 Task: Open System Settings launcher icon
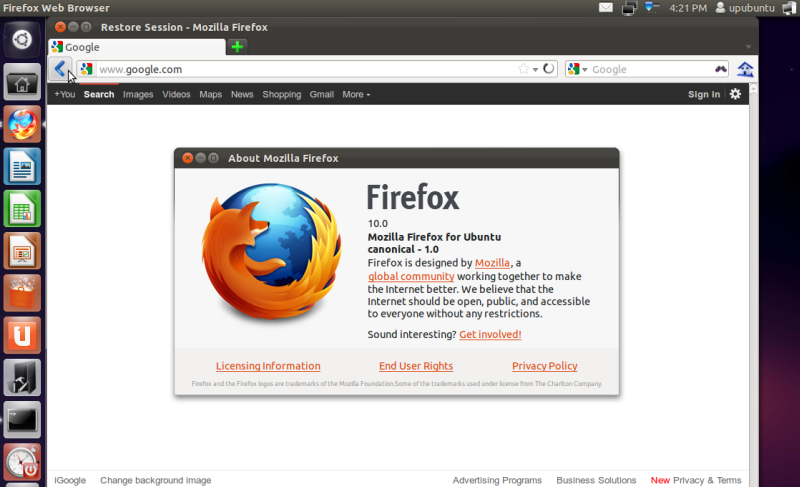click(22, 378)
